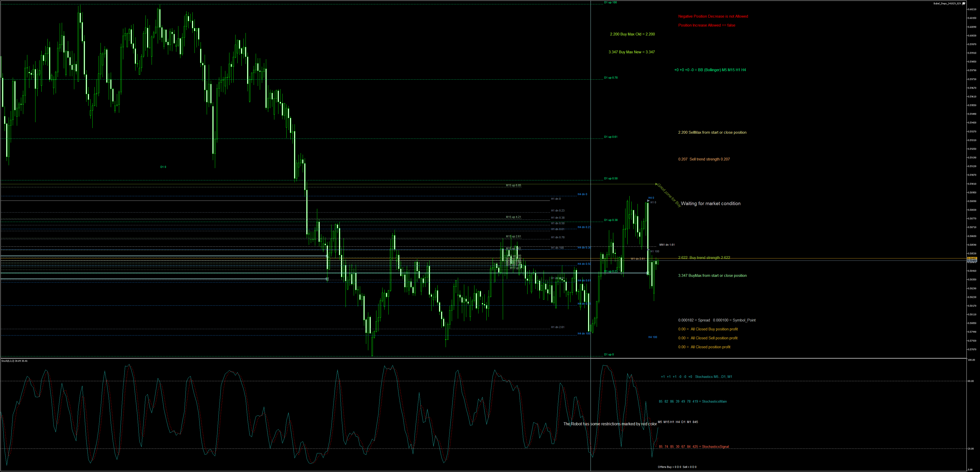Image resolution: width=980 pixels, height=472 pixels.
Task: Click the green arrowhead before Good zone for Buy
Action: (x=656, y=184)
